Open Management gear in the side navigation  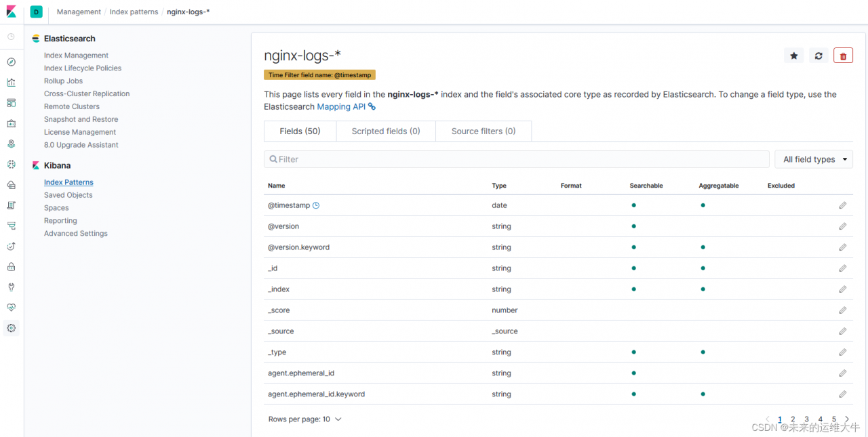(11, 328)
